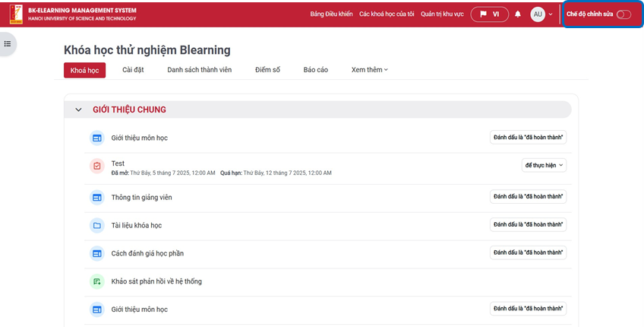Open the last Giới thiệu môn học link
The image size is (644, 327).
pos(139,310)
